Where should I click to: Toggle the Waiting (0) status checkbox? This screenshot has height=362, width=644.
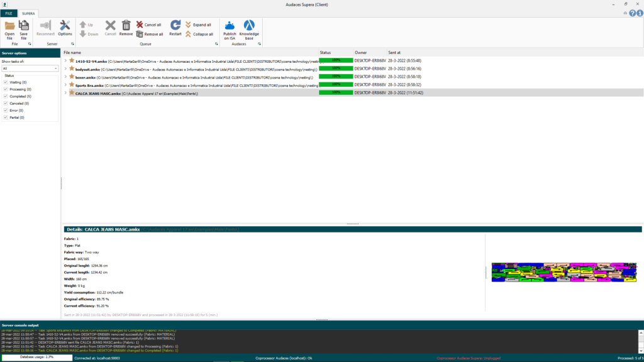6,82
